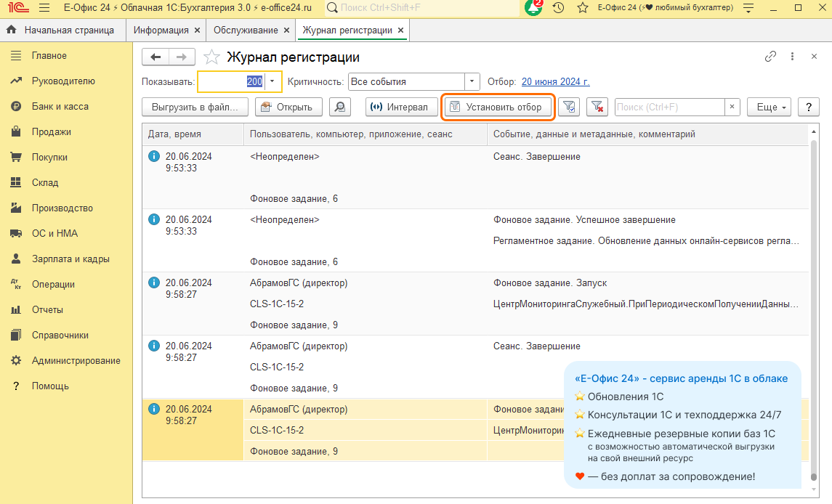The width and height of the screenshot is (832, 504).
Task: Click the Событие, данные и метаданные header
Action: (648, 134)
